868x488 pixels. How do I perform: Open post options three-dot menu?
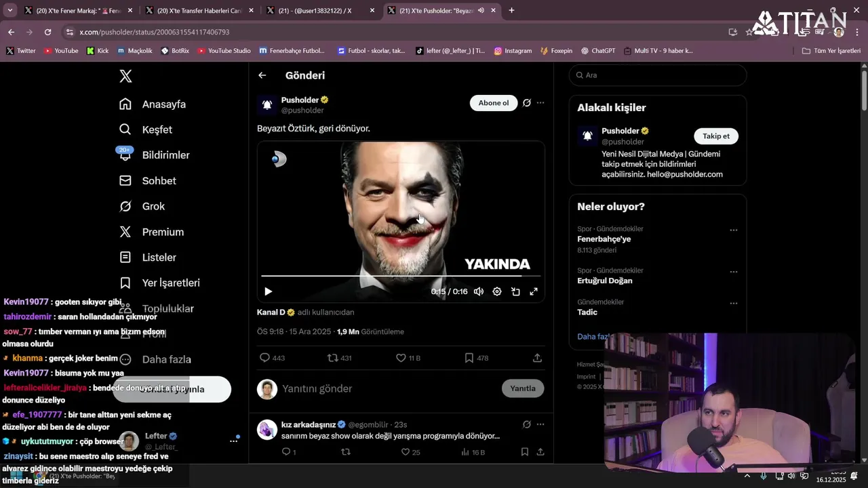[540, 103]
